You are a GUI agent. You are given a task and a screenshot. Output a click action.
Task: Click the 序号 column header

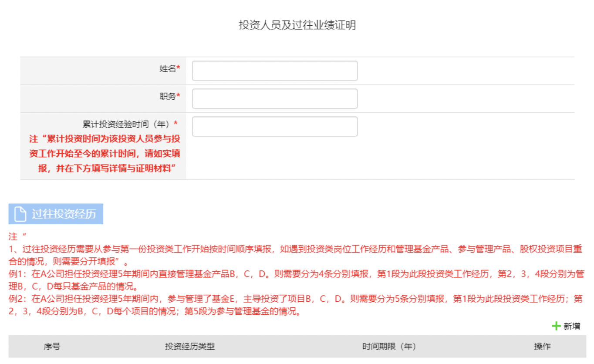point(52,347)
